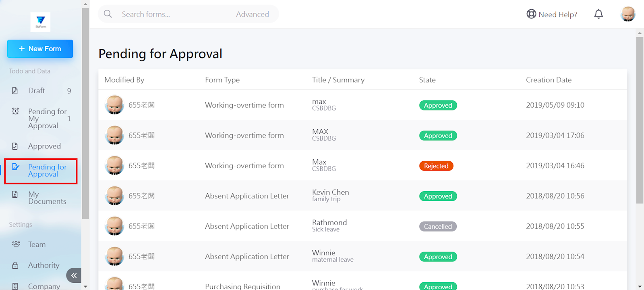
Task: Click the BizForm logo
Action: coord(41,22)
